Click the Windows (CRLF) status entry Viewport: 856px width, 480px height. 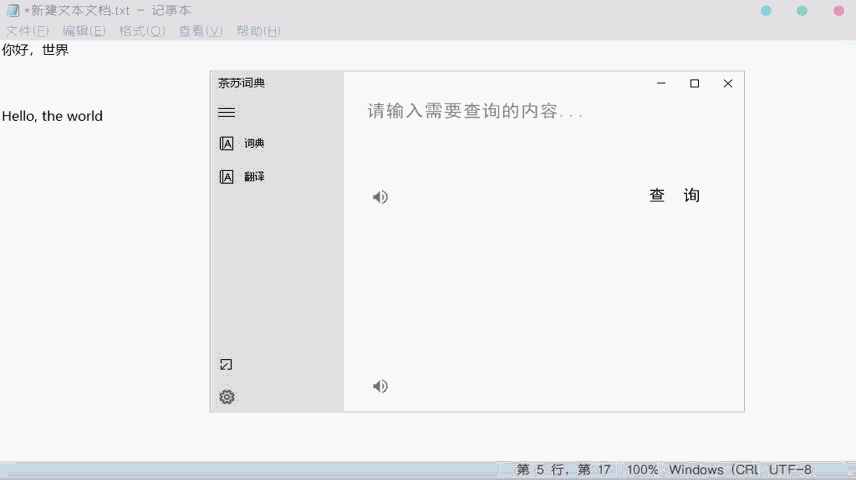[714, 470]
